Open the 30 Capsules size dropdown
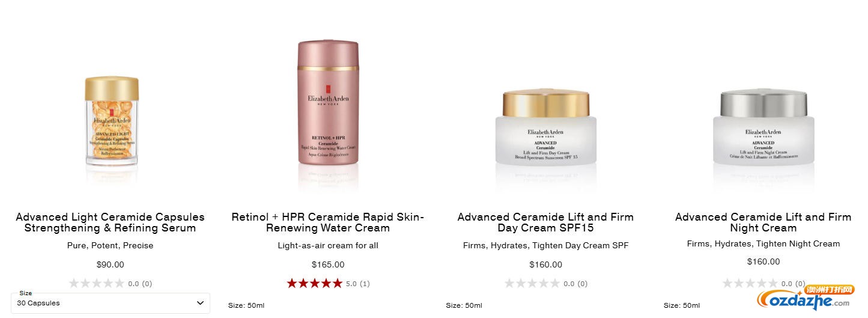868x318 pixels. pos(111,303)
